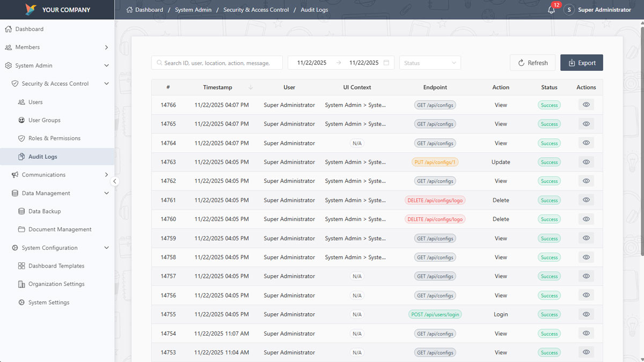
Task: Open eye icon for log 14755
Action: point(586,314)
